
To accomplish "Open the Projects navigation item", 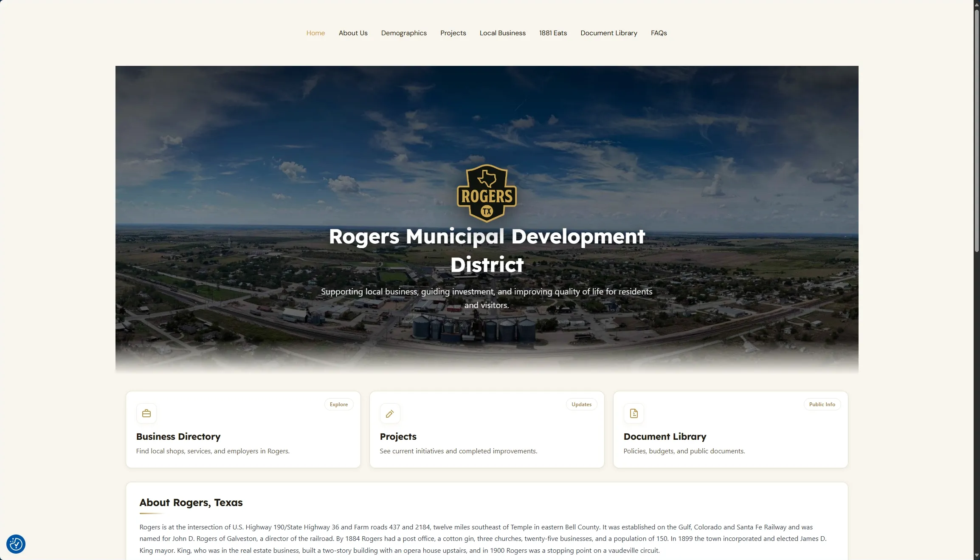I will [x=453, y=33].
